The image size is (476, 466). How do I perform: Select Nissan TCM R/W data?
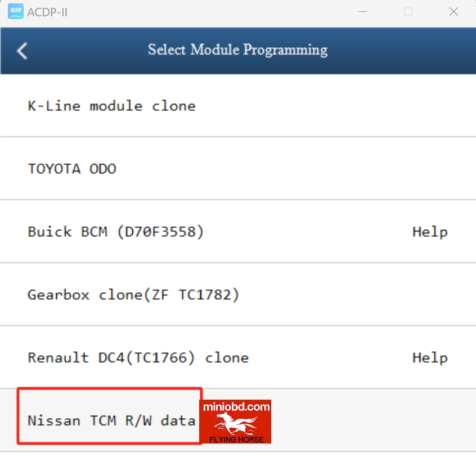(111, 420)
